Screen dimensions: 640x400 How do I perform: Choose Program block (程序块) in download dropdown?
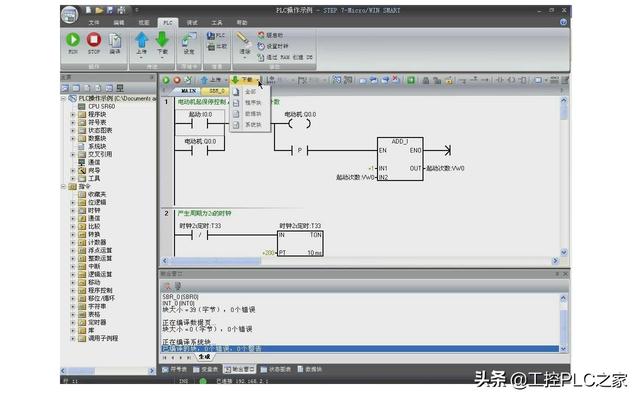[x=250, y=103]
